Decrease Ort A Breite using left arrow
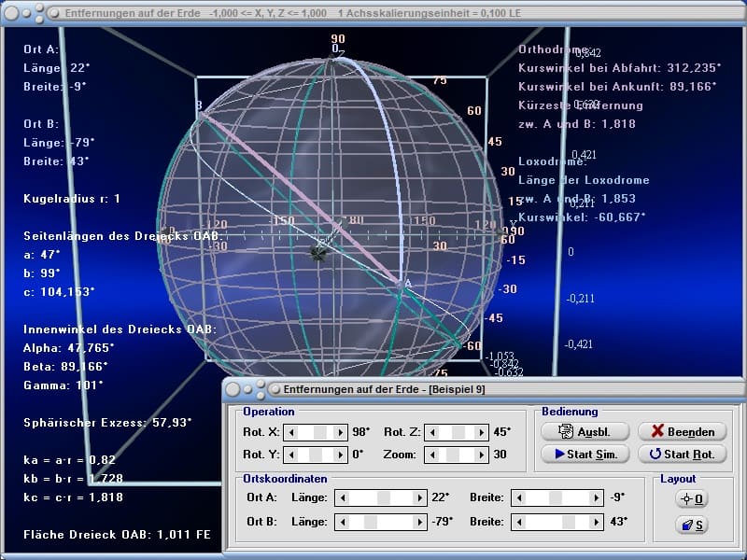This screenshot has width=747, height=560. (519, 498)
